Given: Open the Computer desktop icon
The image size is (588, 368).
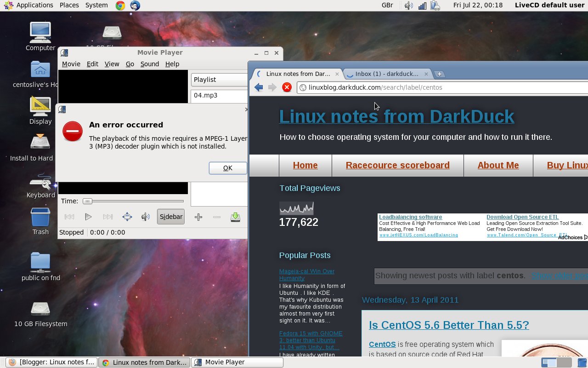Looking at the screenshot, I should [x=40, y=36].
